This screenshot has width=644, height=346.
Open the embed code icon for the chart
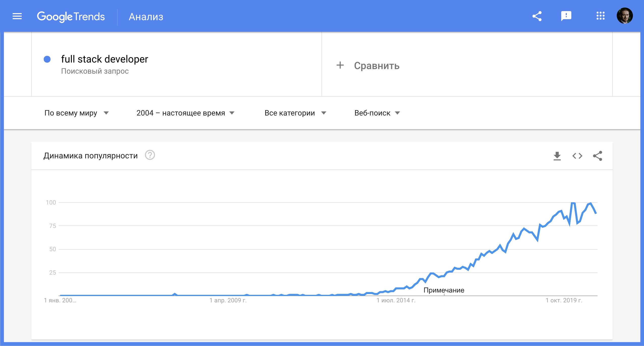click(x=578, y=156)
